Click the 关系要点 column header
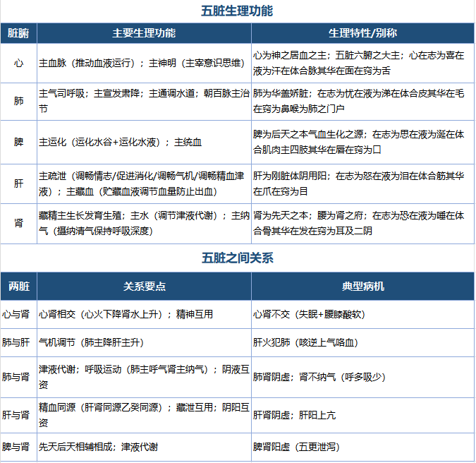 click(144, 286)
